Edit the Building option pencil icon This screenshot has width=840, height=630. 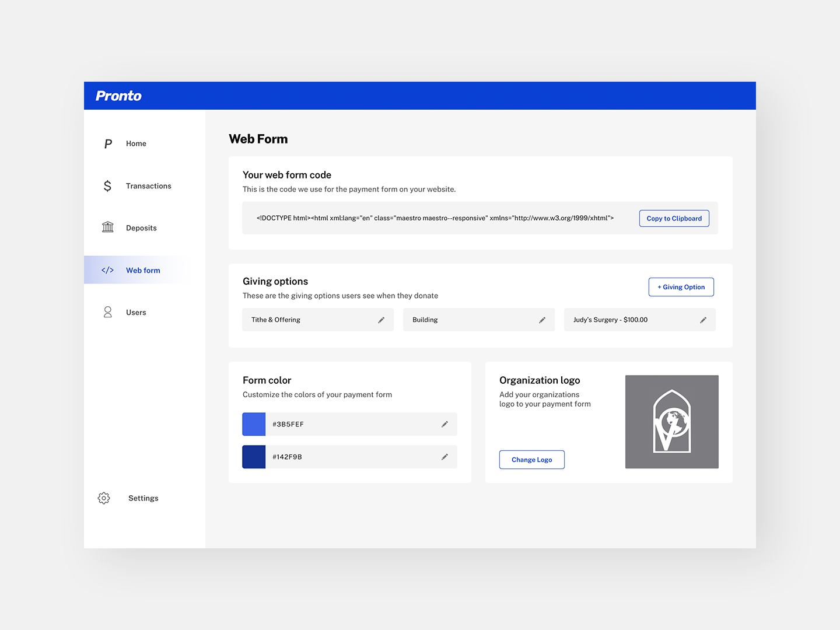[542, 320]
